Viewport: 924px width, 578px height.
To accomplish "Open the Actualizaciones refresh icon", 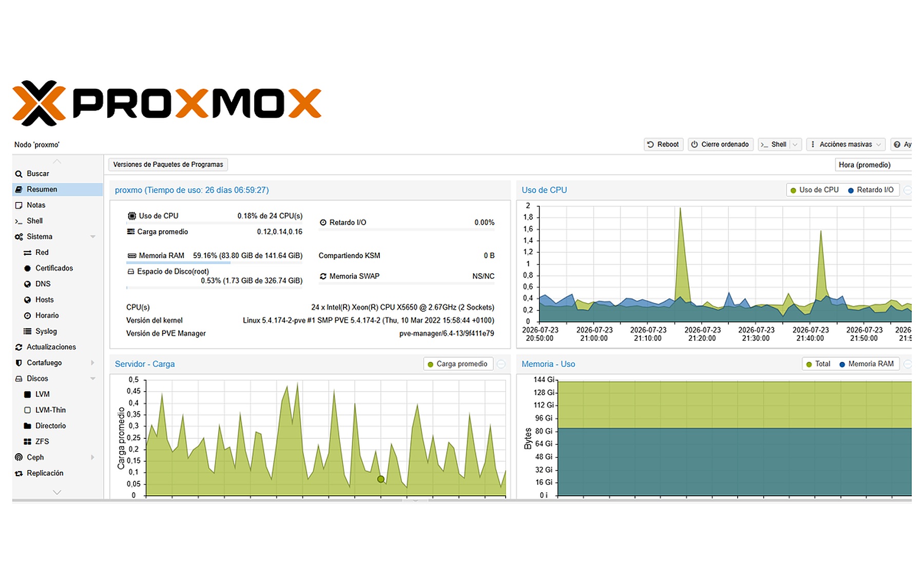I will click(x=19, y=347).
